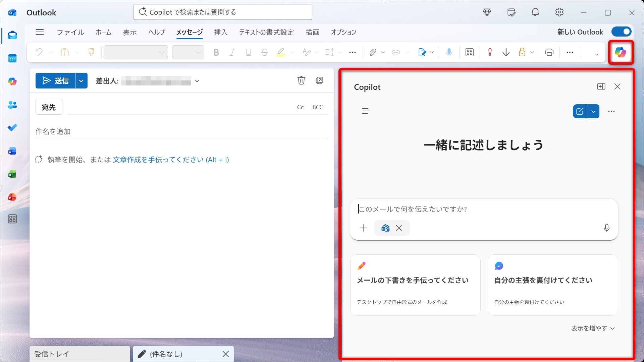The width and height of the screenshot is (644, 362).
Task: Start dictation with the blue microphone
Action: click(x=449, y=52)
